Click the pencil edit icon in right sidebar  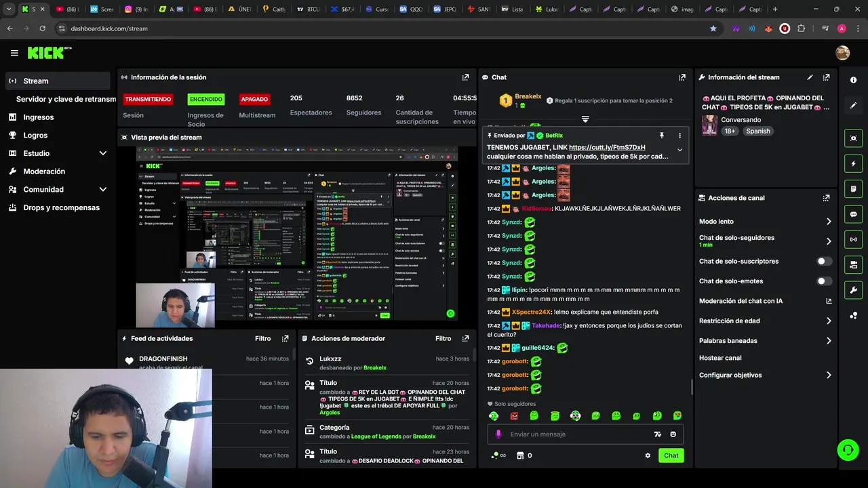pos(853,106)
